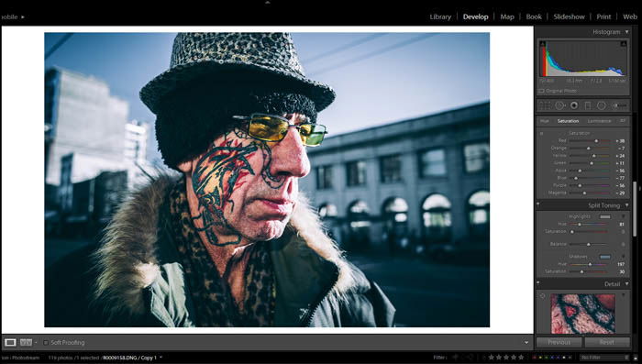The width and height of the screenshot is (642, 364).
Task: Switch to Loupe view mode
Action: 10,342
